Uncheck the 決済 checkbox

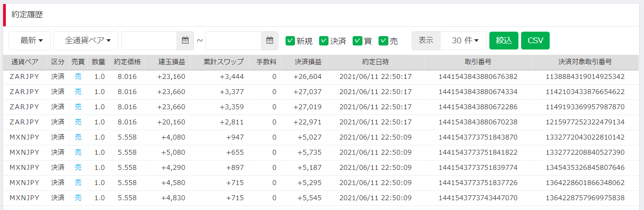pyautogui.click(x=324, y=41)
